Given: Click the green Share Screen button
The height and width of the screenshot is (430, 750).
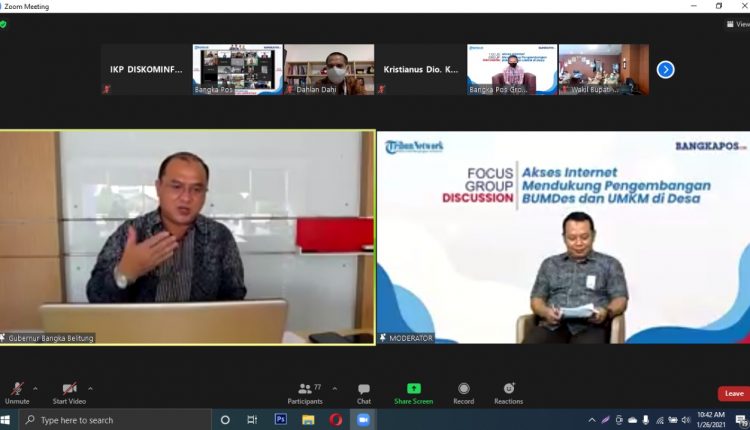Looking at the screenshot, I should click(x=413, y=390).
